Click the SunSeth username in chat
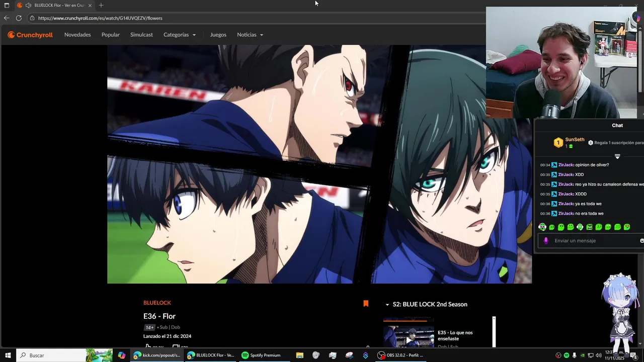Image resolution: width=644 pixels, height=362 pixels. [575, 140]
